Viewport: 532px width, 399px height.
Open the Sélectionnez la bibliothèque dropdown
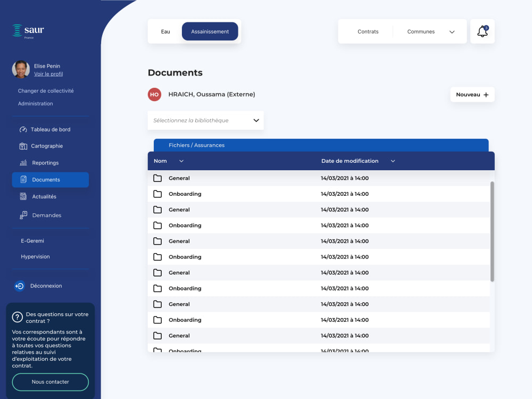pyautogui.click(x=205, y=120)
